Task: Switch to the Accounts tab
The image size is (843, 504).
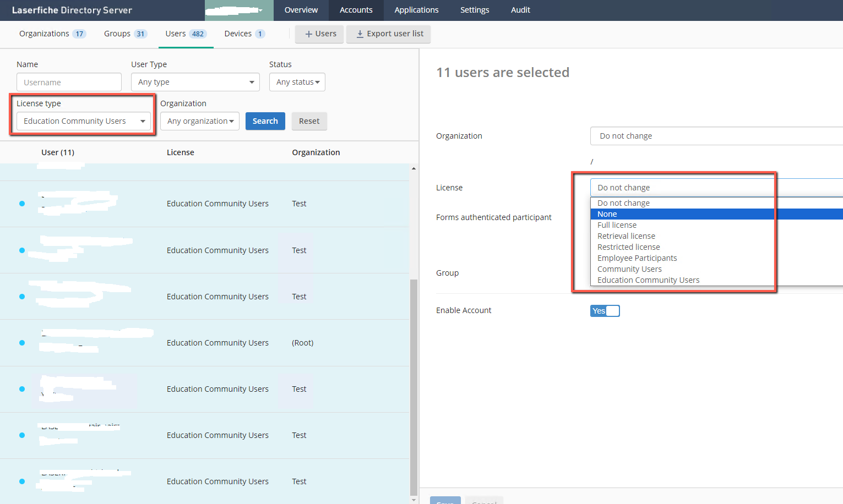Action: point(356,10)
